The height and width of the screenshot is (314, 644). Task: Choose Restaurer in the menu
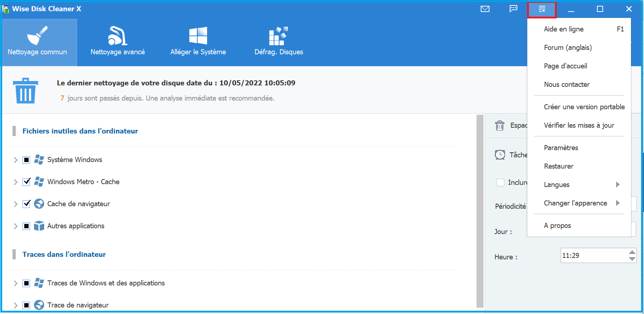point(579,166)
